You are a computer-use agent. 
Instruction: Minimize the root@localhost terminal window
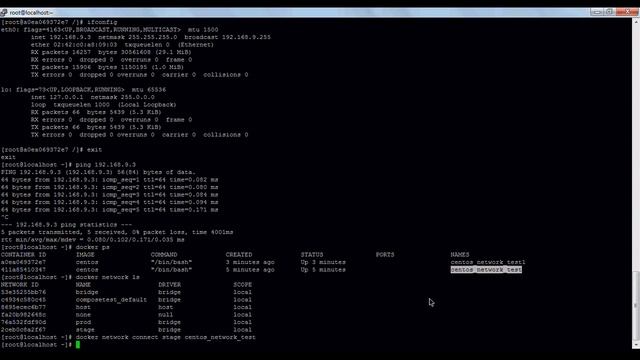coord(597,12)
